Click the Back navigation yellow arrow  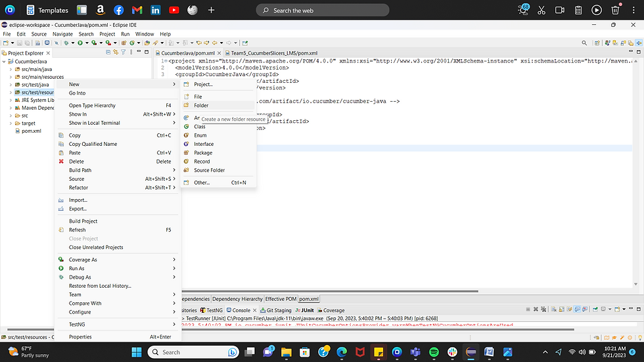pyautogui.click(x=215, y=43)
